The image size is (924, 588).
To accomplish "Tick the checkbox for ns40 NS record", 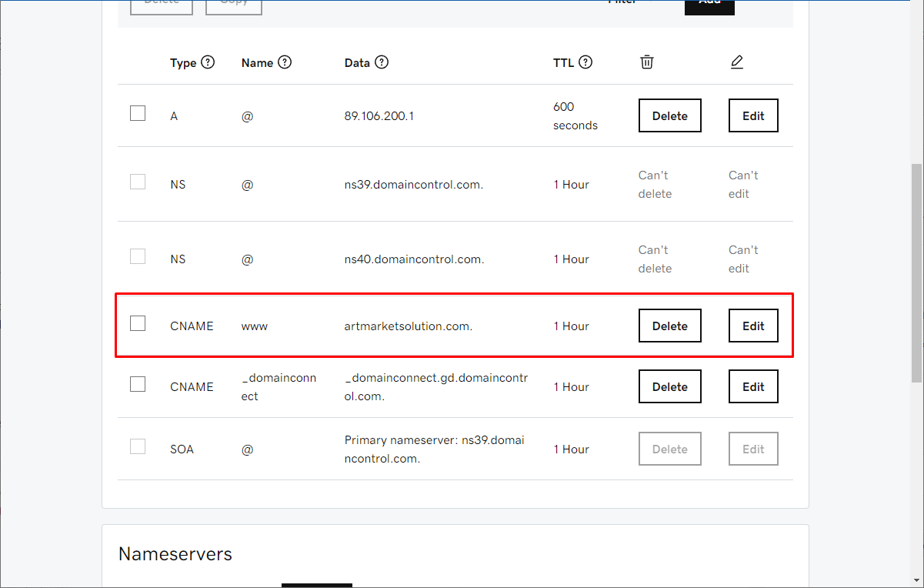I will [x=138, y=256].
